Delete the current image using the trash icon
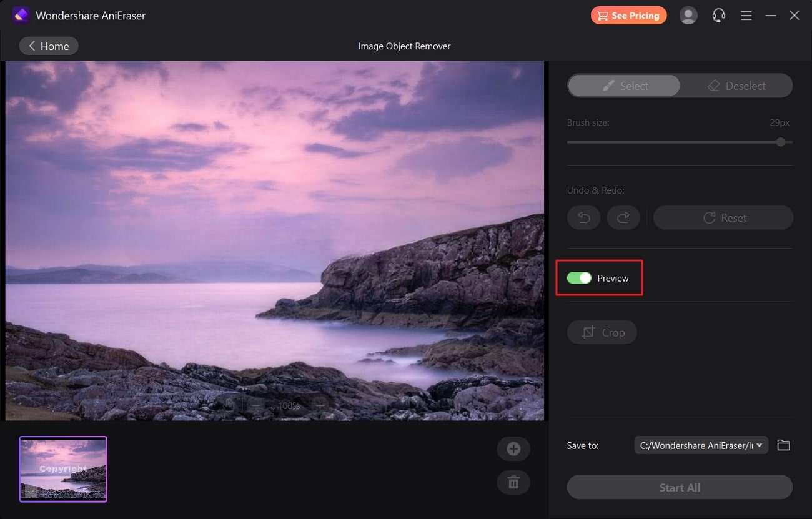 [x=513, y=482]
